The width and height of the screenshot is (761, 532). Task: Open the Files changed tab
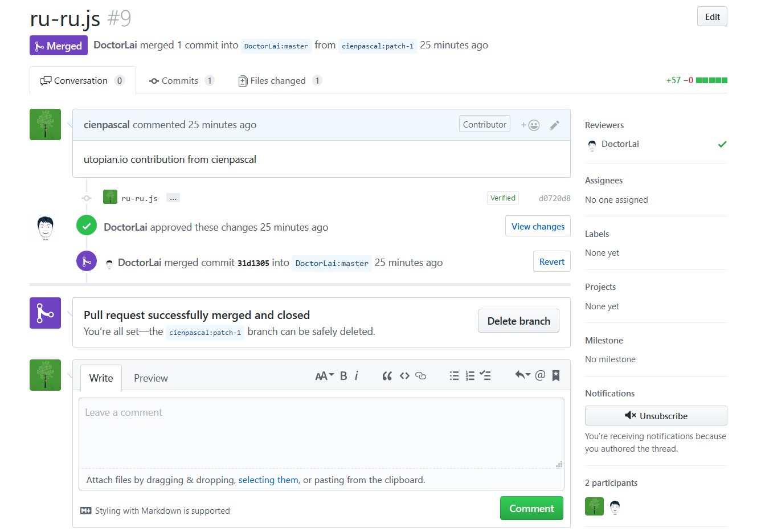coord(280,81)
